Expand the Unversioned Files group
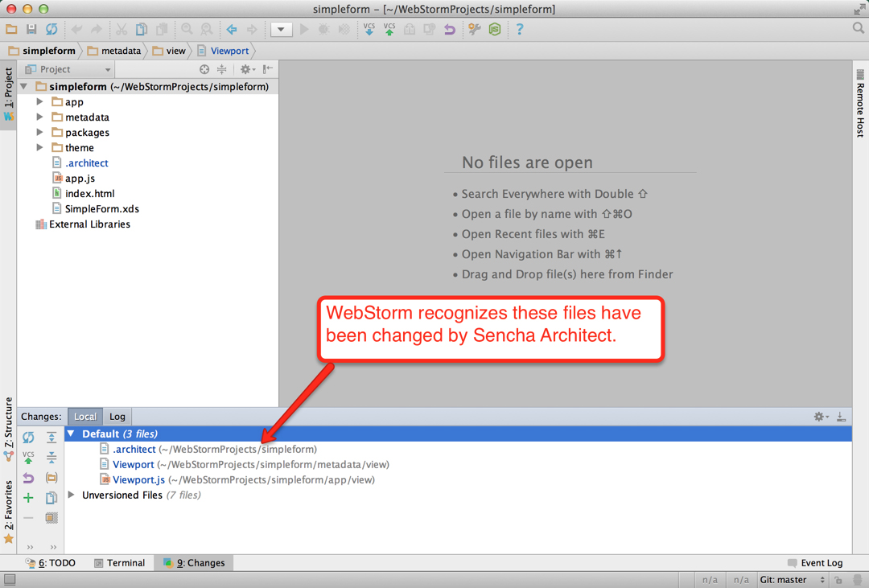This screenshot has width=869, height=588. pyautogui.click(x=71, y=495)
